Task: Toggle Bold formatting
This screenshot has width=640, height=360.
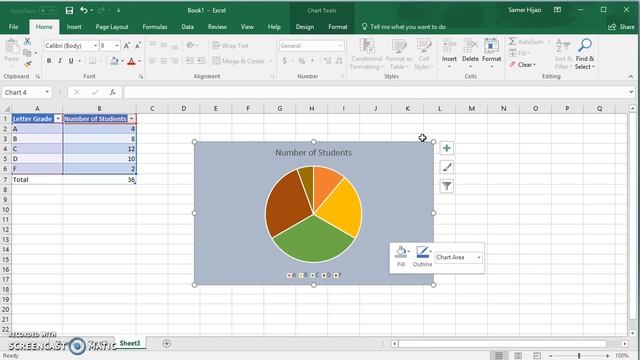Action: point(49,61)
